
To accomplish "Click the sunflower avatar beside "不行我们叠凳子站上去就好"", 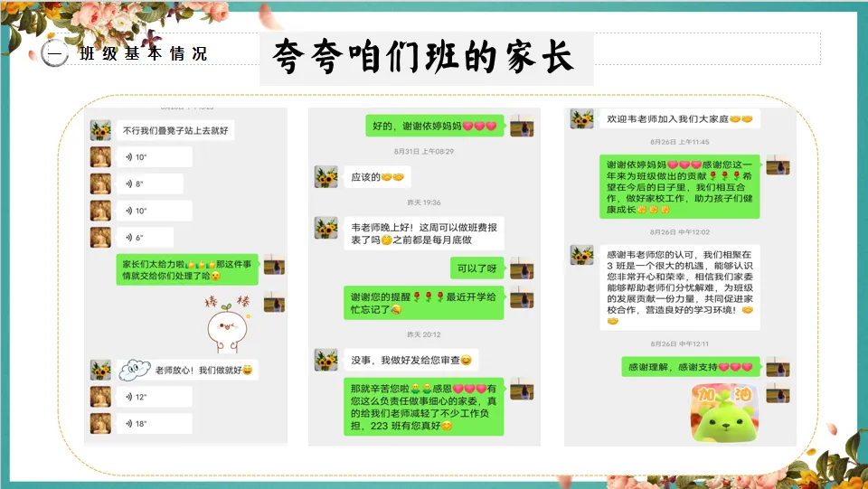I will click(x=100, y=130).
